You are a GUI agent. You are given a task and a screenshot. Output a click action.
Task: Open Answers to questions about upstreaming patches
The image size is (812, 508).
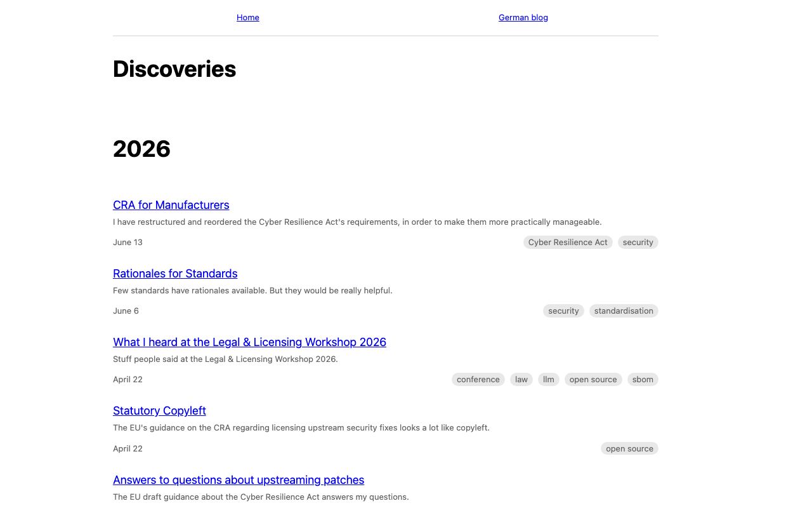[x=239, y=480]
